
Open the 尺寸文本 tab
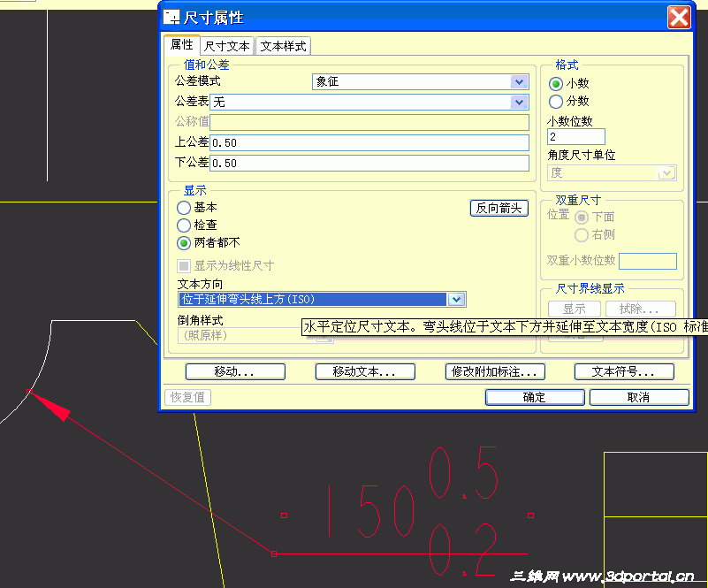(x=226, y=46)
